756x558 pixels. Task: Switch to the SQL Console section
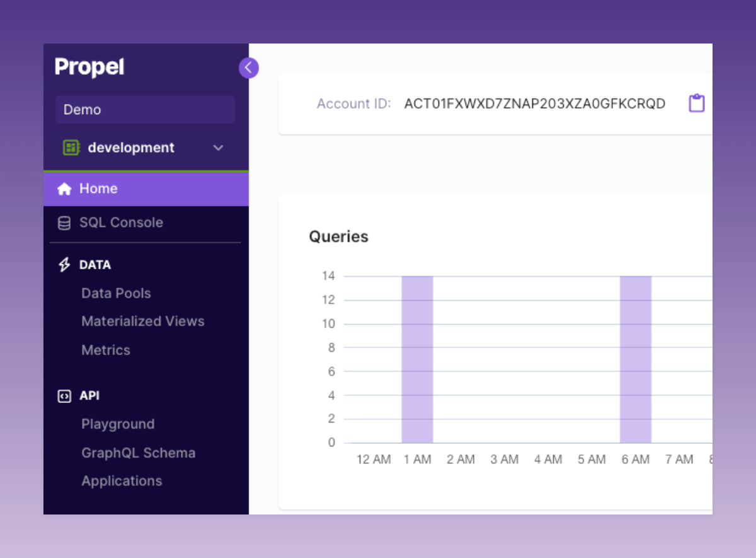tap(121, 223)
